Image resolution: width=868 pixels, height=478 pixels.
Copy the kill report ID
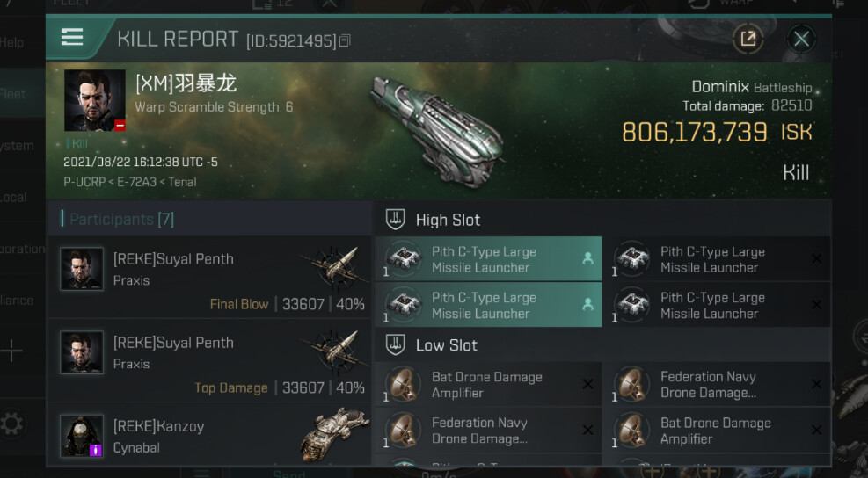click(345, 41)
